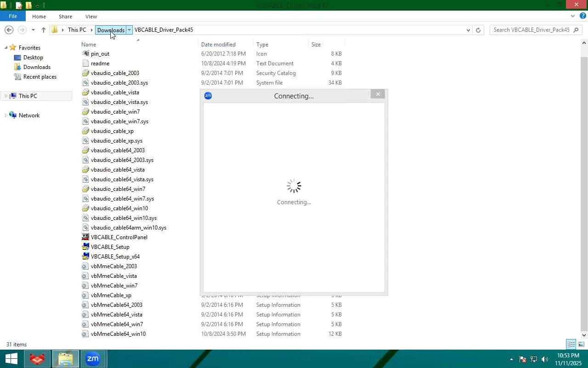This screenshot has height=368, width=588.
Task: Click the file list scroll up arrow
Action: [584, 43]
